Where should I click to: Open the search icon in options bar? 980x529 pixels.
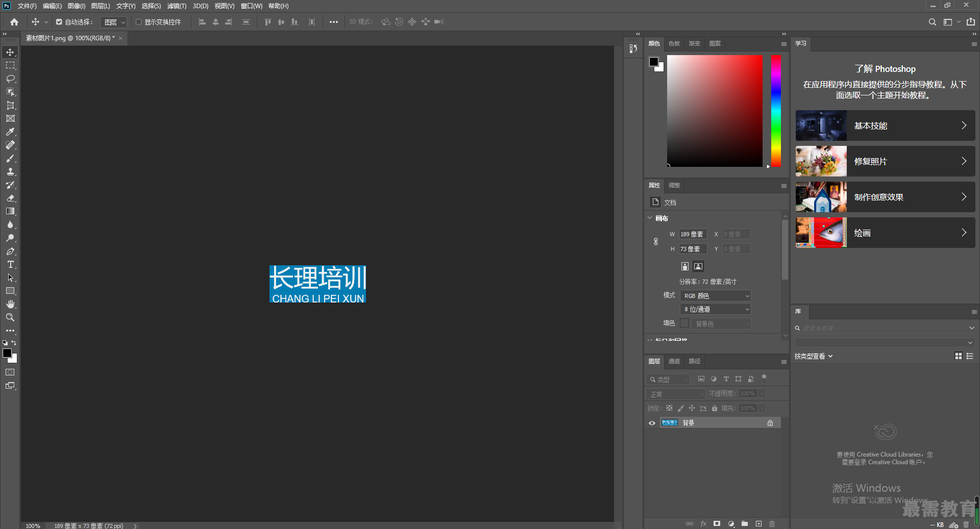932,22
